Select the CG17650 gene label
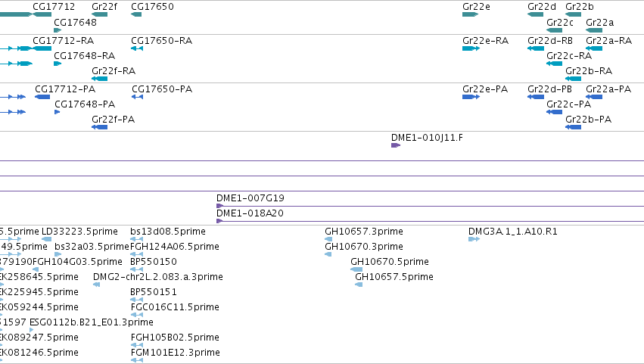Viewport: 644px width, 364px height. click(152, 7)
